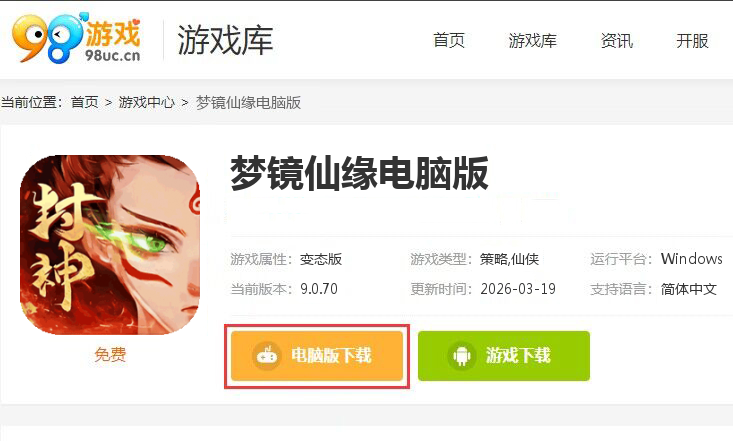Click the 免费 label under the game icon
The height and width of the screenshot is (441, 733).
[110, 354]
